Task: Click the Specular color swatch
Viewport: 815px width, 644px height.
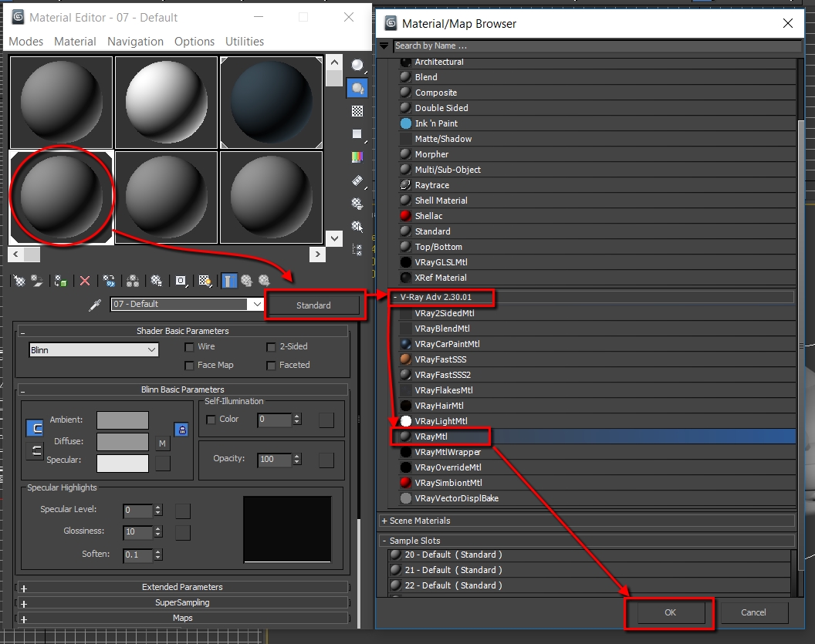Action: click(123, 464)
